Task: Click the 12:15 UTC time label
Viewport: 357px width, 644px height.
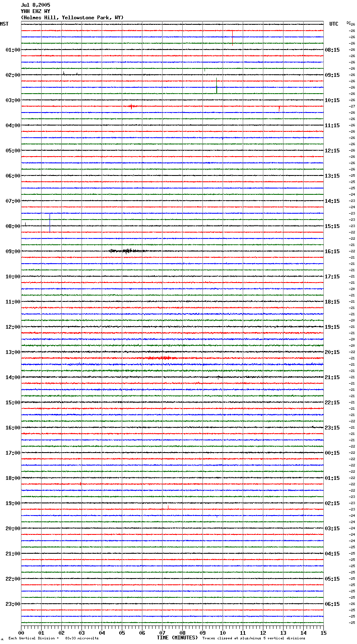Action: click(x=332, y=151)
